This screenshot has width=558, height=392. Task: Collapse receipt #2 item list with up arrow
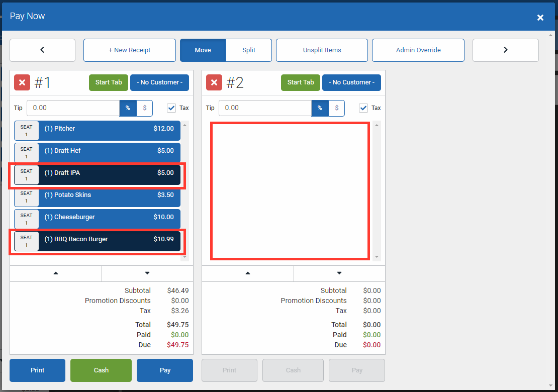pyautogui.click(x=247, y=273)
